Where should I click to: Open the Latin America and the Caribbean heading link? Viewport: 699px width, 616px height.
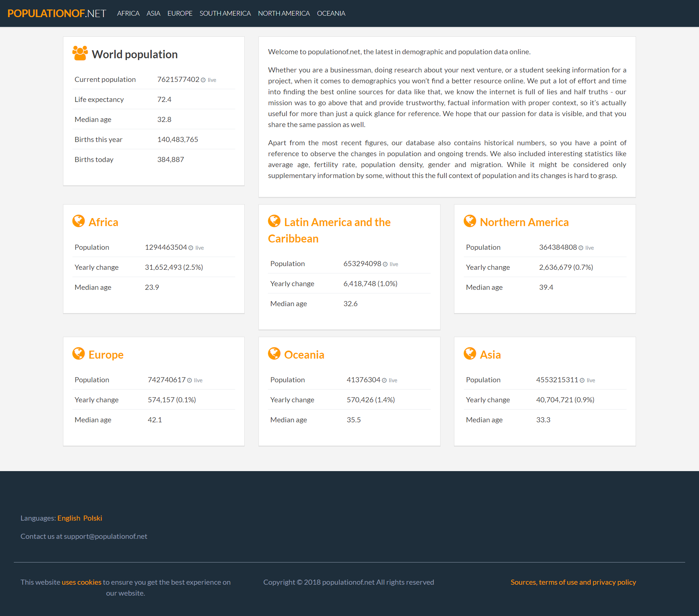pyautogui.click(x=337, y=222)
